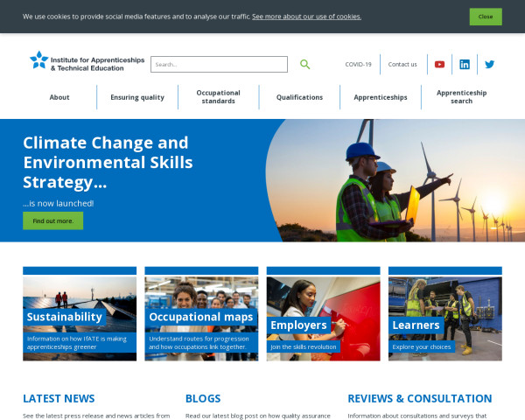Open the Employers card
The width and height of the screenshot is (525, 420).
(x=324, y=314)
